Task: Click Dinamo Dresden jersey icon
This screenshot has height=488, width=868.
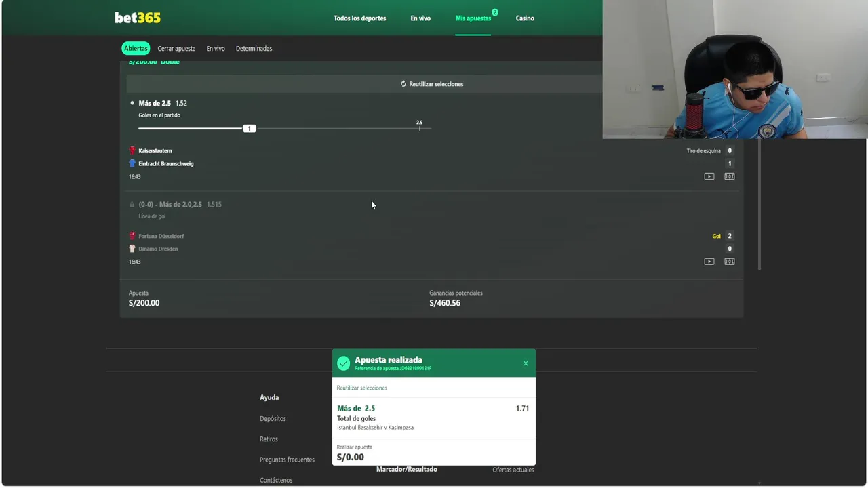Action: (132, 249)
